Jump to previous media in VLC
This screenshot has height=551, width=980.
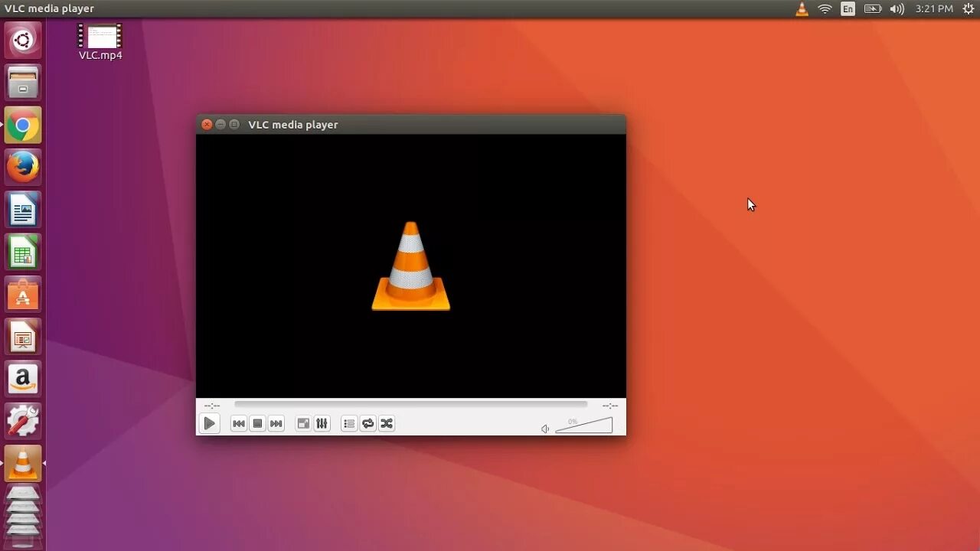coord(239,423)
